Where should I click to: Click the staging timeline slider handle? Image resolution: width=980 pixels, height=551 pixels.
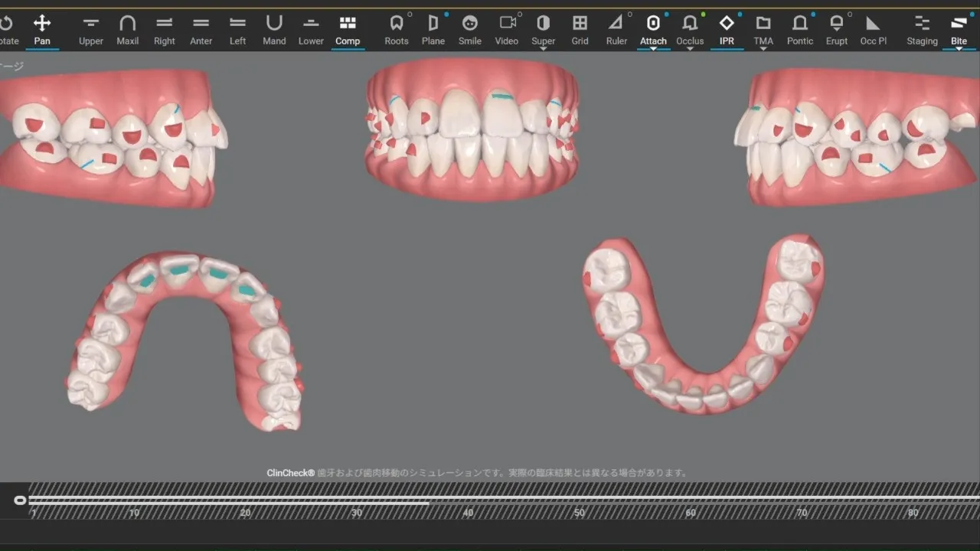[x=21, y=500]
